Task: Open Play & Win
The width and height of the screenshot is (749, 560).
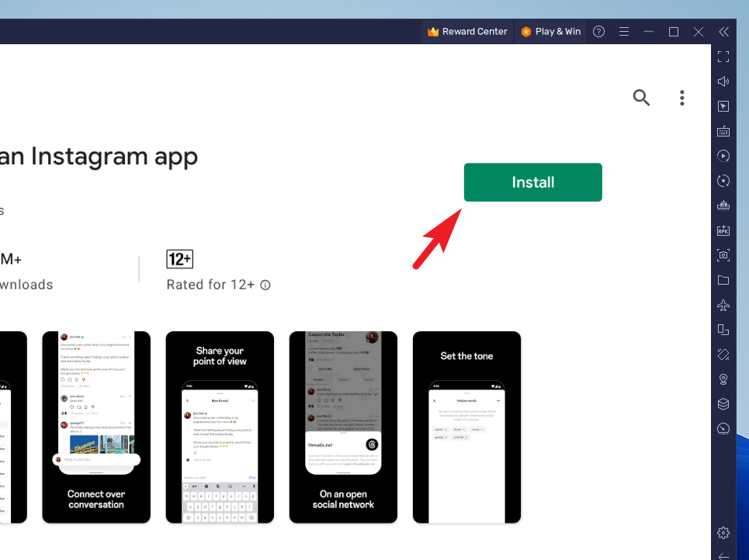Action: (551, 32)
